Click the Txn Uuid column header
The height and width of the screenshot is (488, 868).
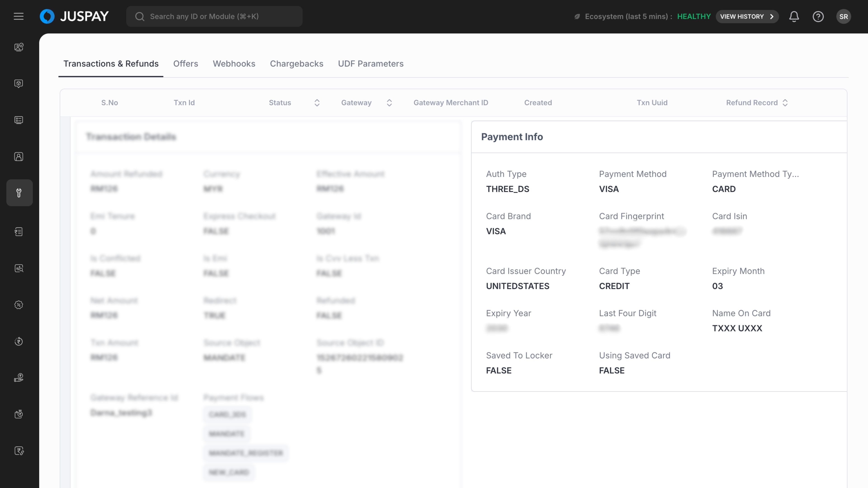pos(652,103)
